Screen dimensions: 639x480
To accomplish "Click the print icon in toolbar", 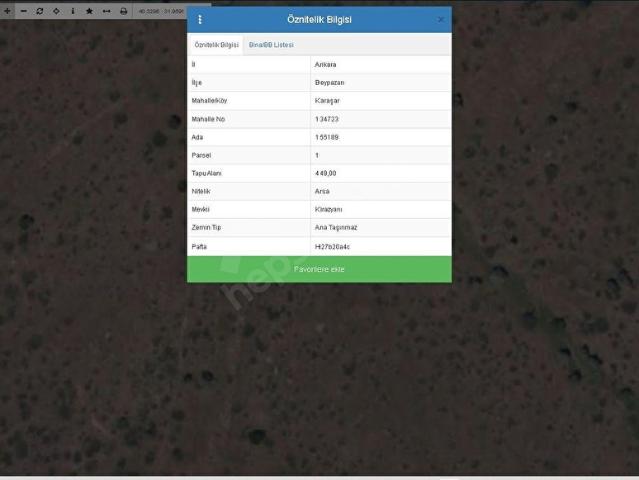I will (x=123, y=10).
